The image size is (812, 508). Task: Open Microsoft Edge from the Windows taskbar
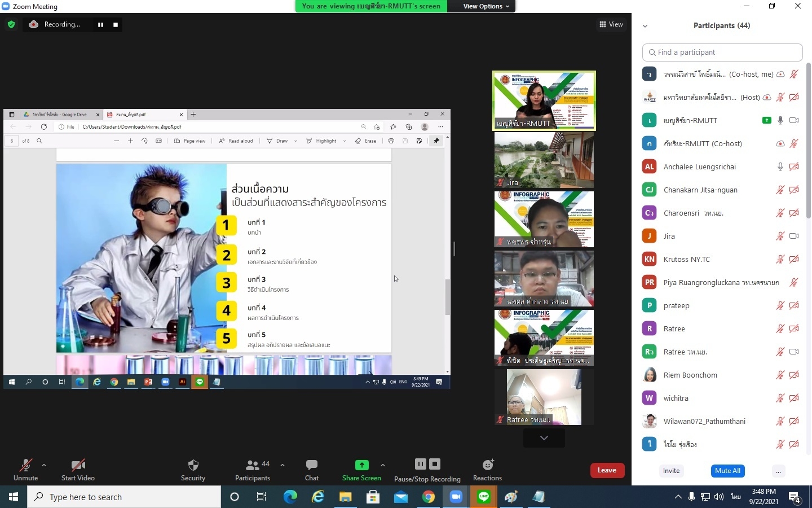coord(290,497)
